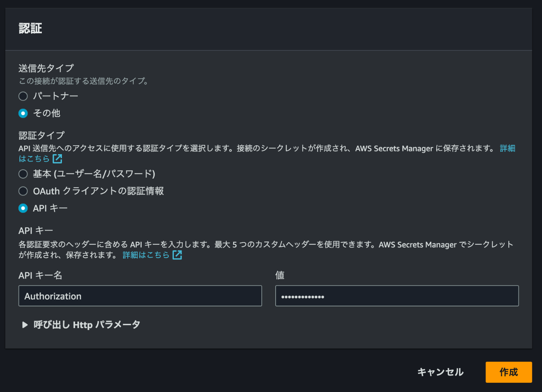542x392 pixels.
Task: Click the 認証 panel heading
Action: tap(30, 28)
